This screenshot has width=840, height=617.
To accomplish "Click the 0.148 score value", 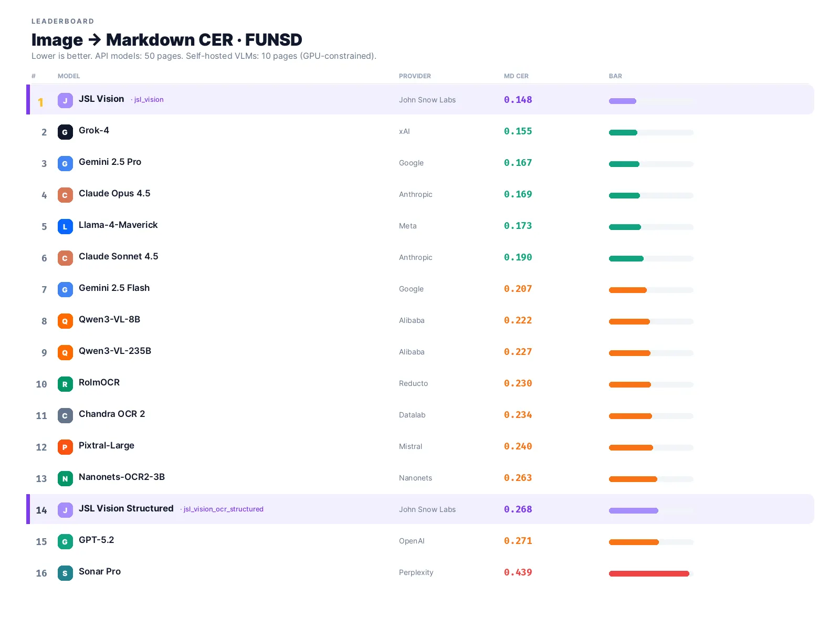I will (x=518, y=100).
